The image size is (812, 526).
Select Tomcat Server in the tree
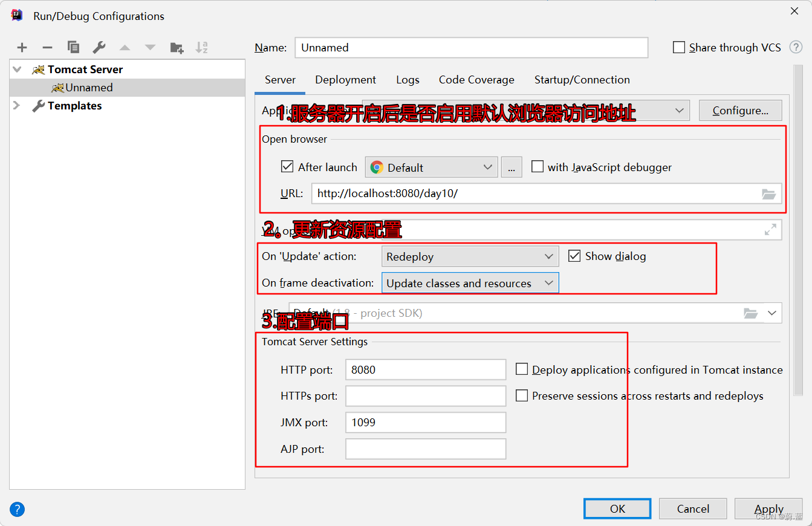85,70
